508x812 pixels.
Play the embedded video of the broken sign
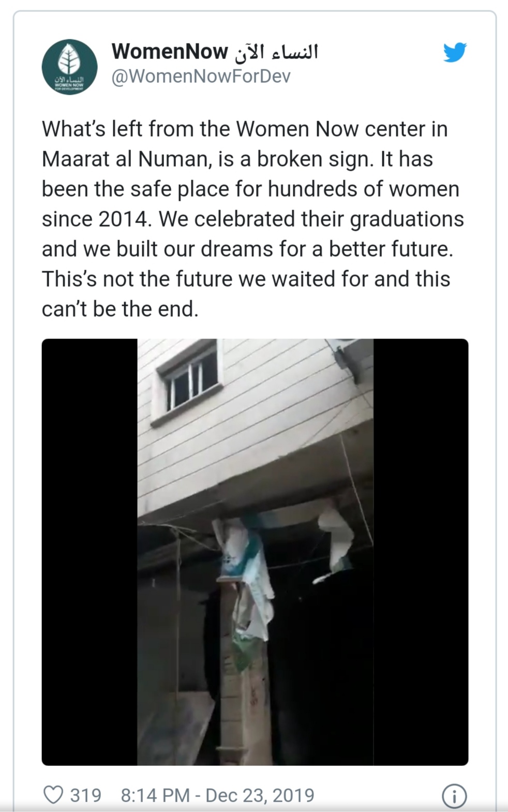coord(255,552)
